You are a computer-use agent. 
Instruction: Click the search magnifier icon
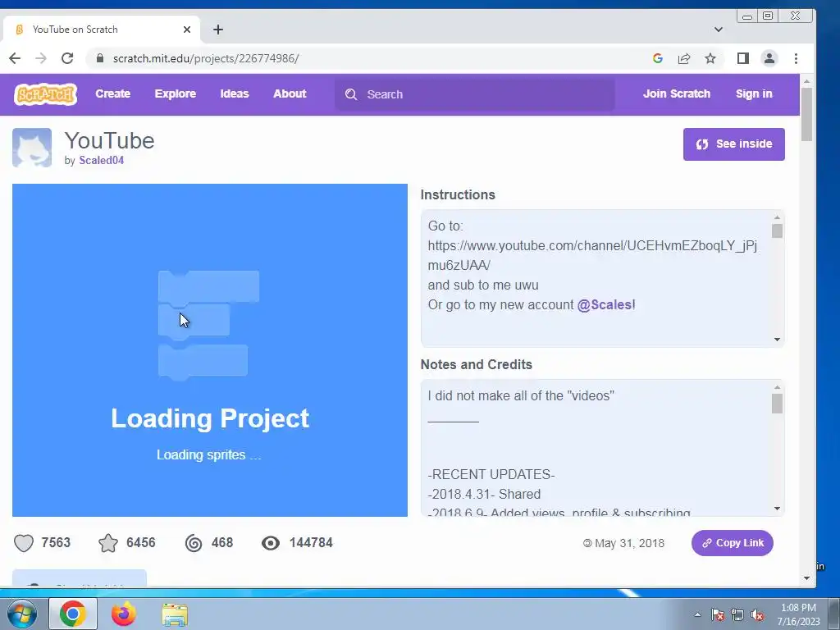click(x=351, y=94)
